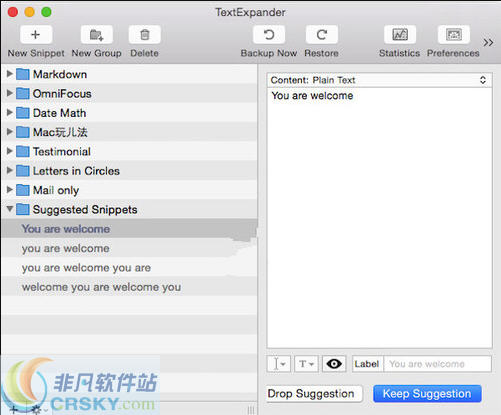Select the lowercase 'you are welcome' snippet
Viewport: 501px width, 415px height.
(x=129, y=248)
